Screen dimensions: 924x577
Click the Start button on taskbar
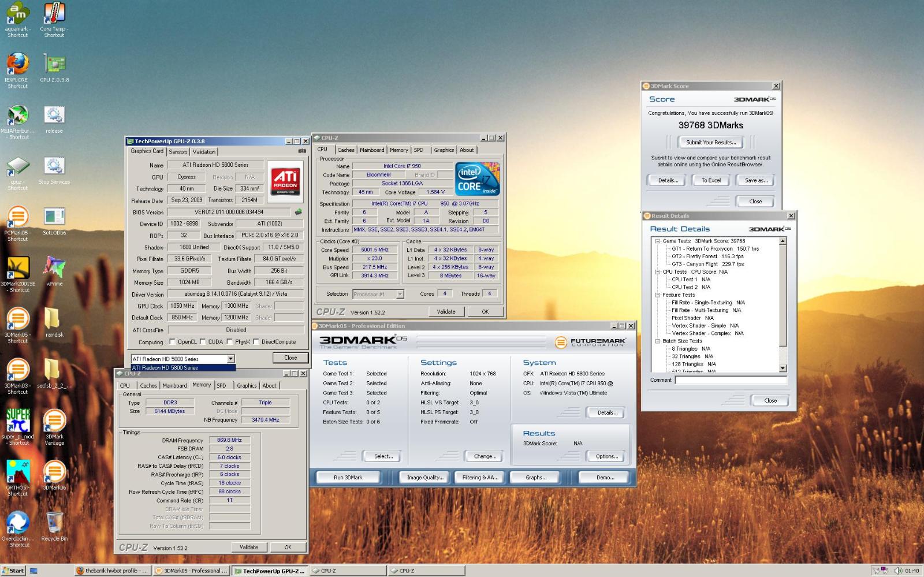13,571
